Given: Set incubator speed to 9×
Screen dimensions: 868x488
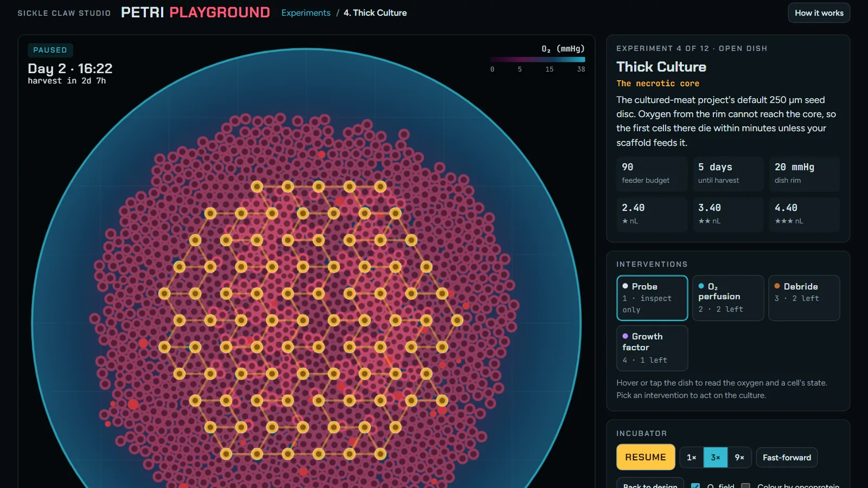Looking at the screenshot, I should point(739,458).
